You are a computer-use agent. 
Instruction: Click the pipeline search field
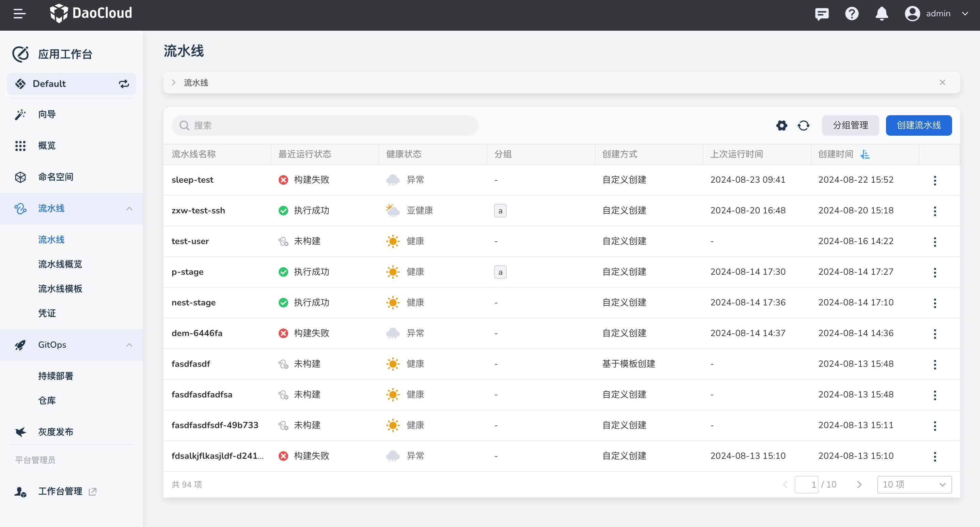click(325, 125)
